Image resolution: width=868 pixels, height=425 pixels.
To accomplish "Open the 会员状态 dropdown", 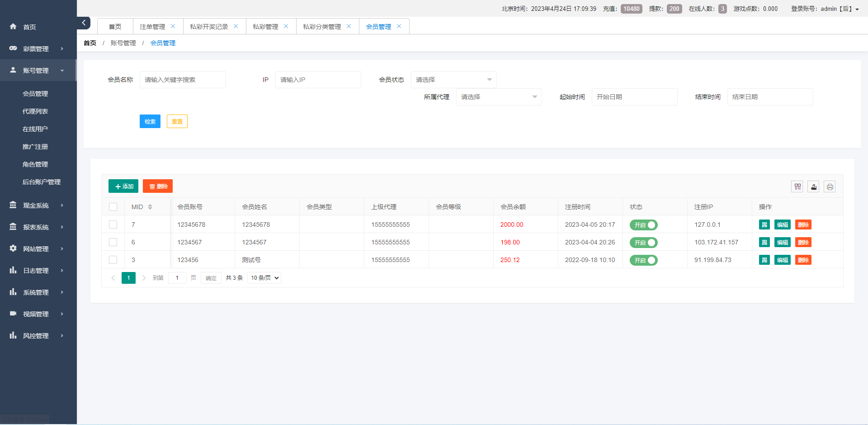I will 453,79.
